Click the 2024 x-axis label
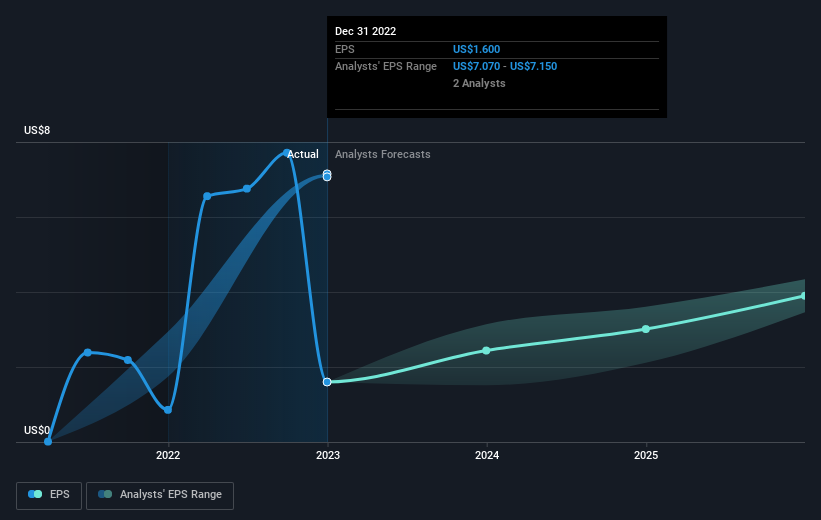Screen dimensions: 821x520 click(x=487, y=455)
